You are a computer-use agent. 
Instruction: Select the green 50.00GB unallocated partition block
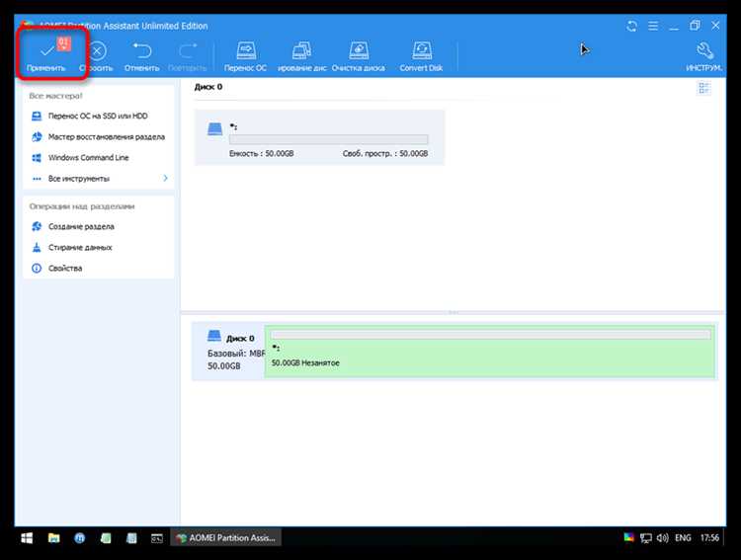(490, 352)
